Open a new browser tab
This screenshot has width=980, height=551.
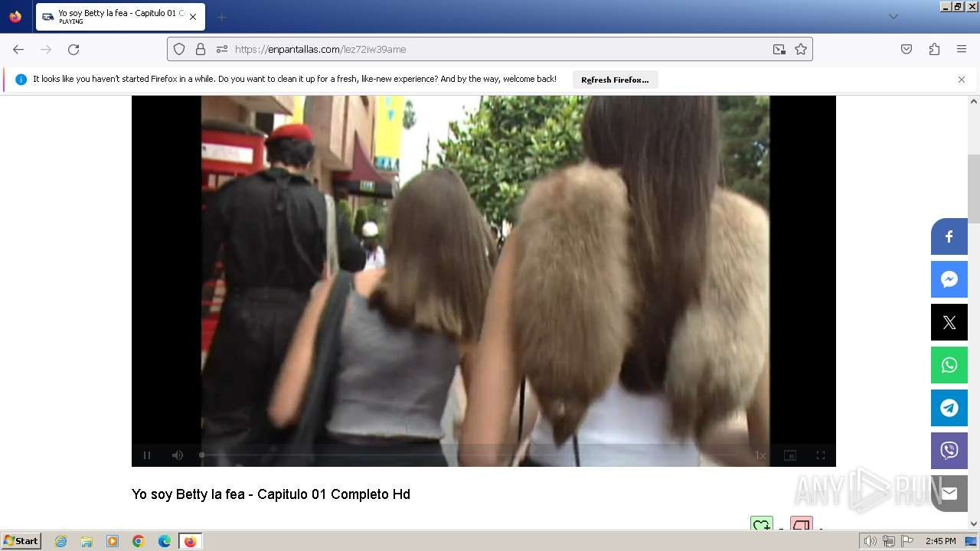coord(221,17)
